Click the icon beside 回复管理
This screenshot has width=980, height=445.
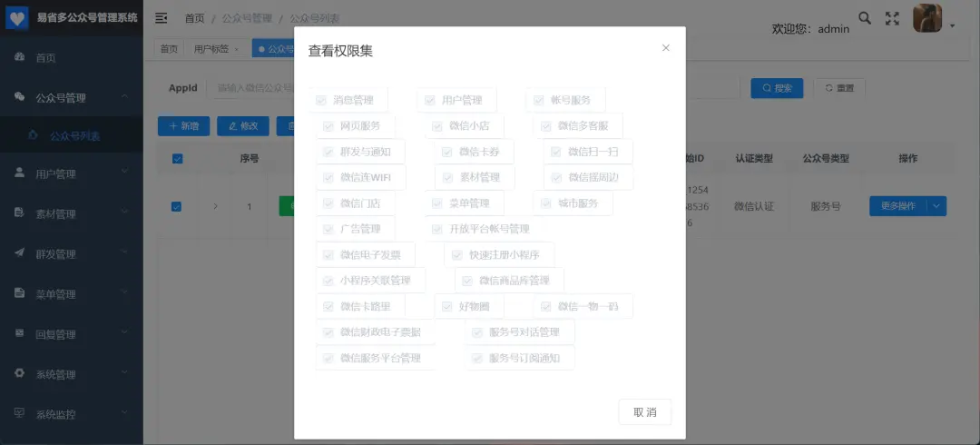pyautogui.click(x=19, y=334)
